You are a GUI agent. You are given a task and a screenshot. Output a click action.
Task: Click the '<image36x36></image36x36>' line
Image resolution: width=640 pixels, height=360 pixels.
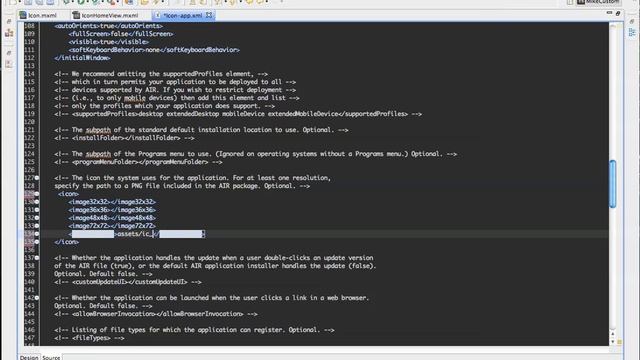click(112, 210)
